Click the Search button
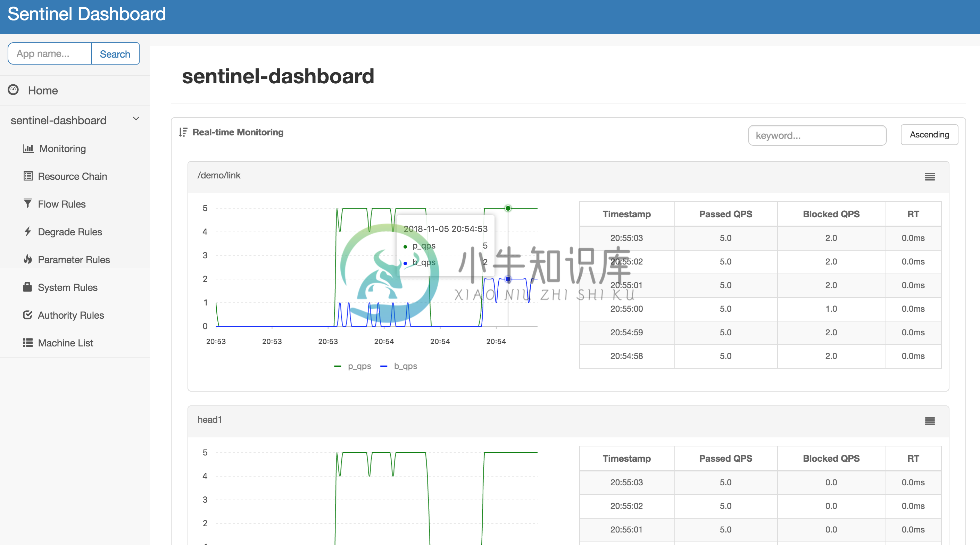This screenshot has width=980, height=545. (115, 53)
